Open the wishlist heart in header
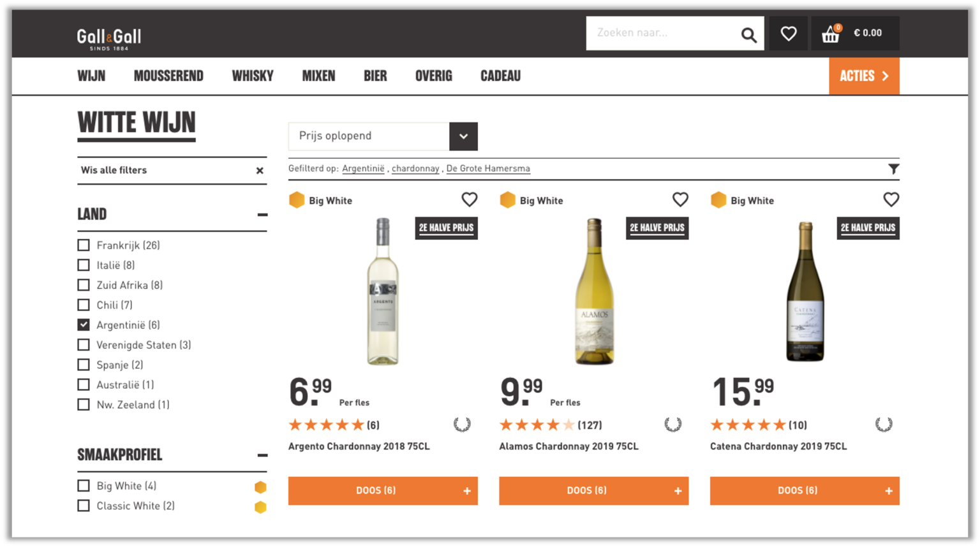 [789, 34]
